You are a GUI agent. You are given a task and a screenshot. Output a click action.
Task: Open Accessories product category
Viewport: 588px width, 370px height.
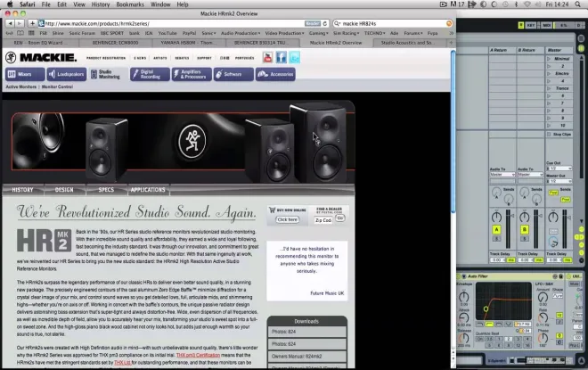click(275, 74)
